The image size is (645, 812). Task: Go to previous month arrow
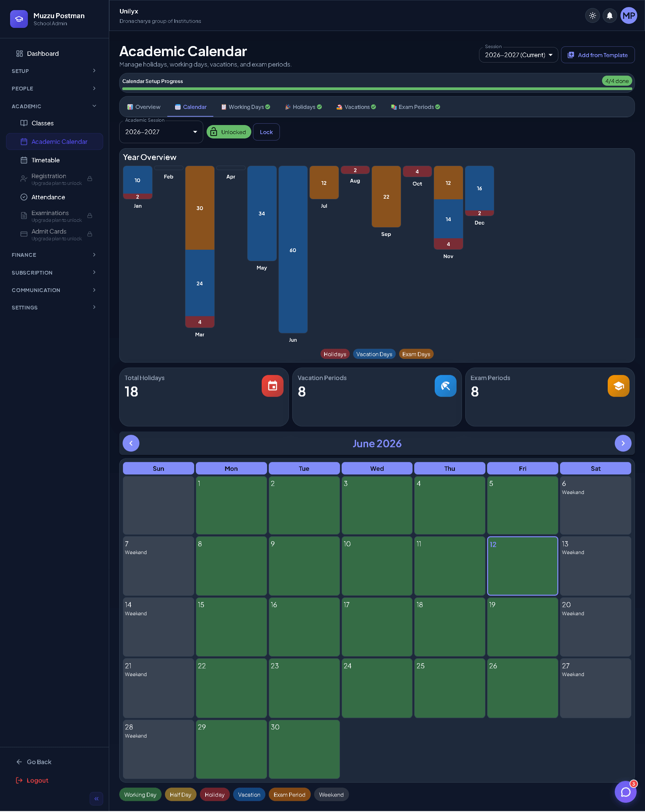(x=131, y=443)
